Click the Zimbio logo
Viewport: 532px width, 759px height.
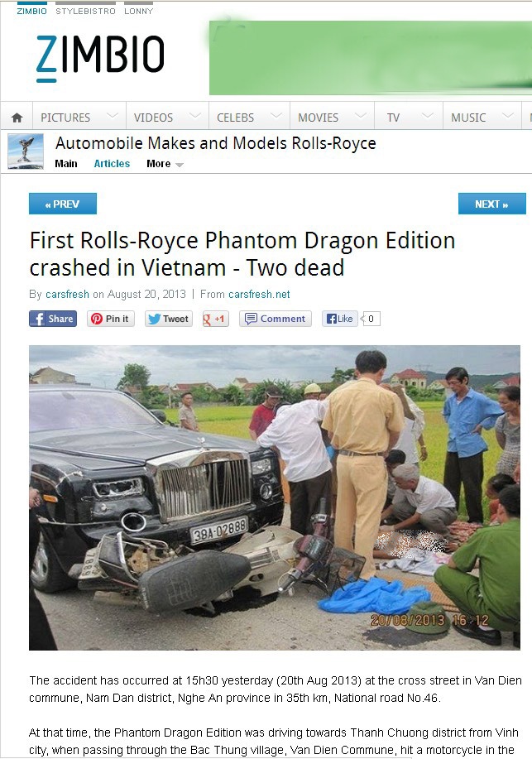click(x=100, y=58)
